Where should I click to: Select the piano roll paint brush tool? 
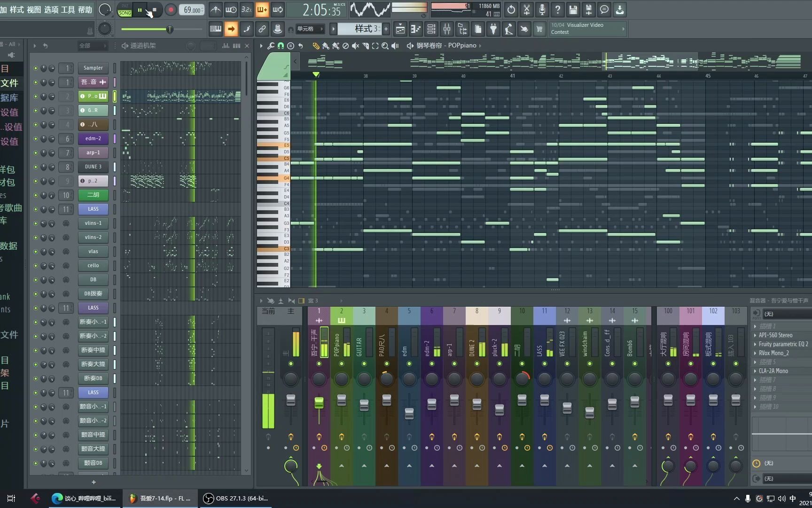[326, 46]
